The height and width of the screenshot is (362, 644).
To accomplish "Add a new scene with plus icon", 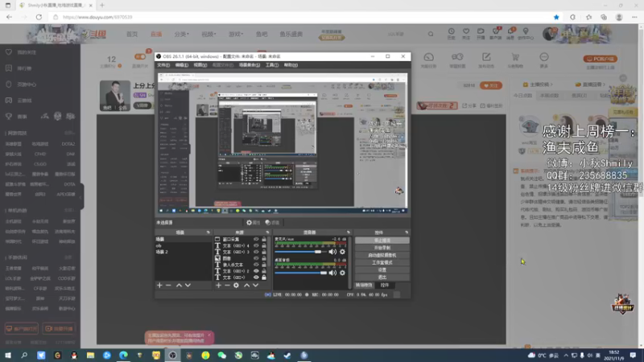I will pos(159,286).
